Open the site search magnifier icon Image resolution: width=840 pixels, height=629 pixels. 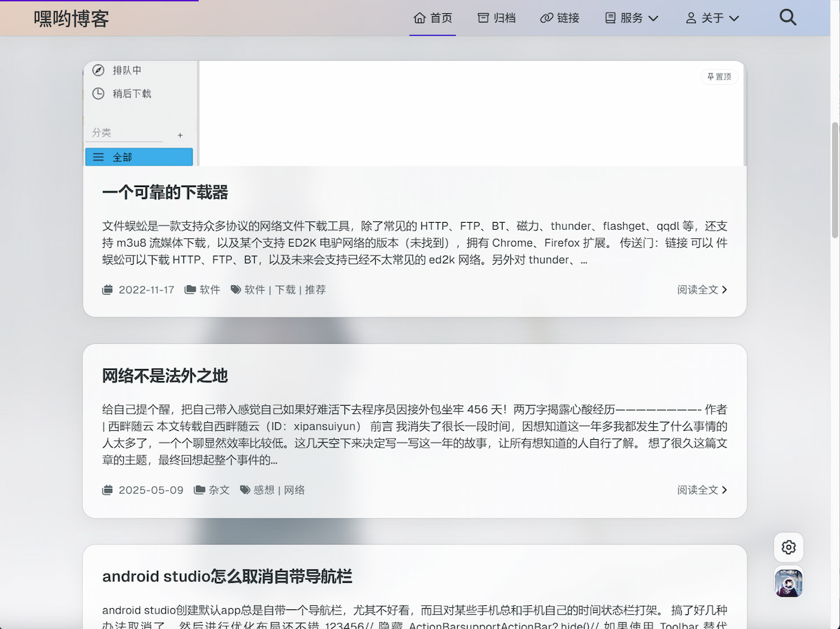tap(787, 18)
